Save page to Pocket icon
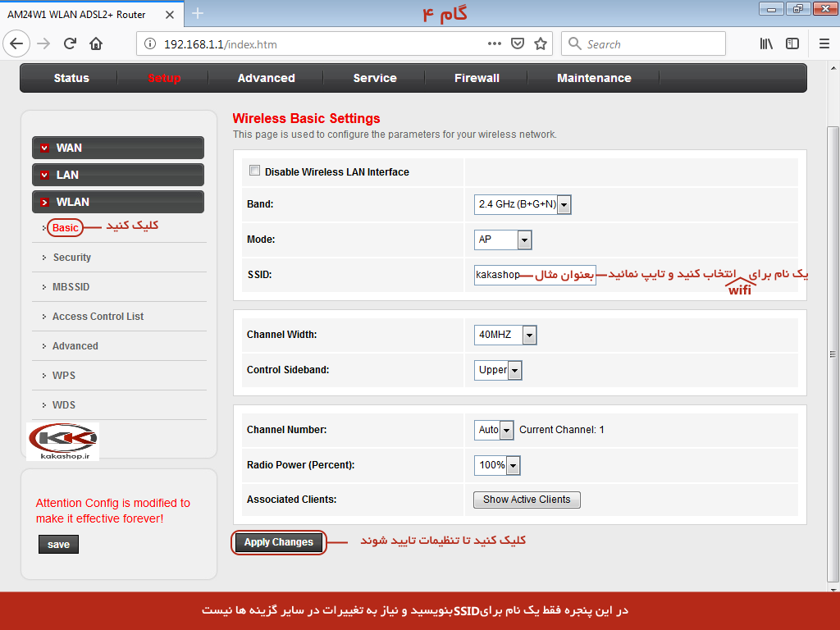The height and width of the screenshot is (630, 840). 518,43
